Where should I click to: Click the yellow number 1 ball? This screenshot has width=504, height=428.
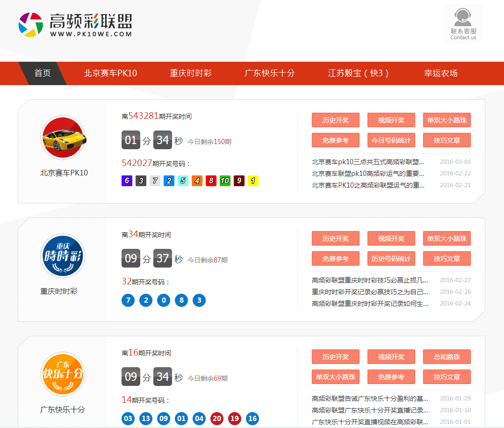[x=253, y=181]
